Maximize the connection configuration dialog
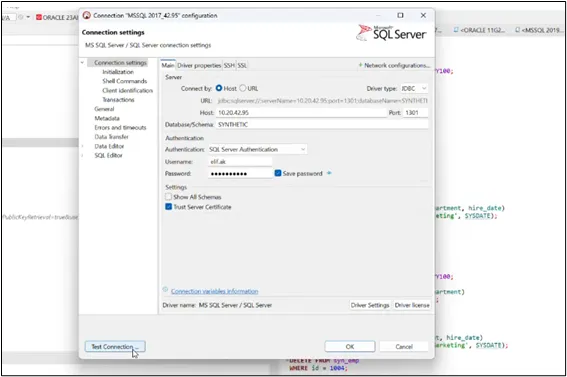 coord(400,15)
